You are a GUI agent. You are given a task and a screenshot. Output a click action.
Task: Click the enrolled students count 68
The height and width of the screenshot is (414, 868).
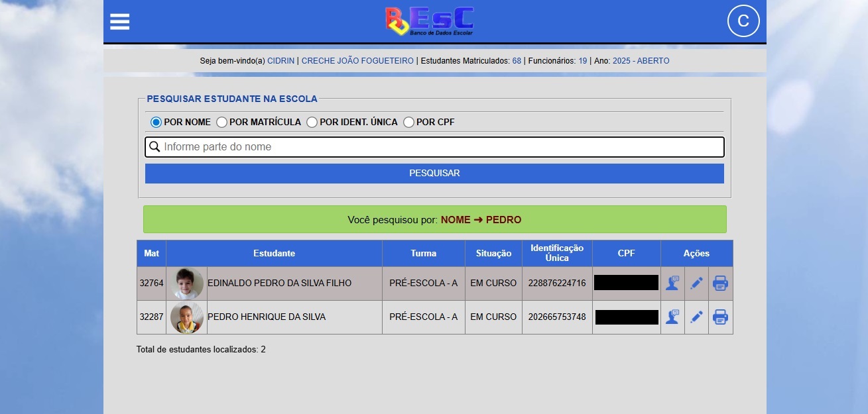click(x=517, y=61)
